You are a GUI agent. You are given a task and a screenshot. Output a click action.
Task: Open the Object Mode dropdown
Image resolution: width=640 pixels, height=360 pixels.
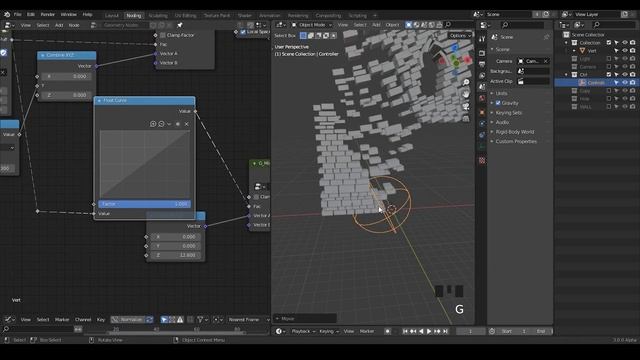click(x=312, y=25)
